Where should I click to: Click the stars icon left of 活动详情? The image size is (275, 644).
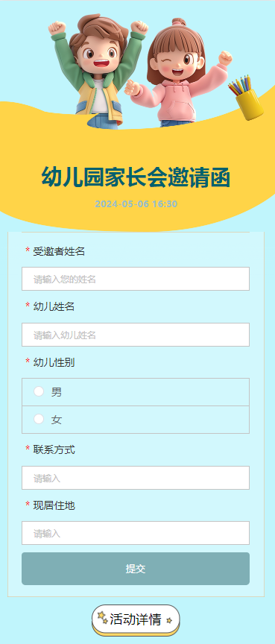(x=103, y=617)
